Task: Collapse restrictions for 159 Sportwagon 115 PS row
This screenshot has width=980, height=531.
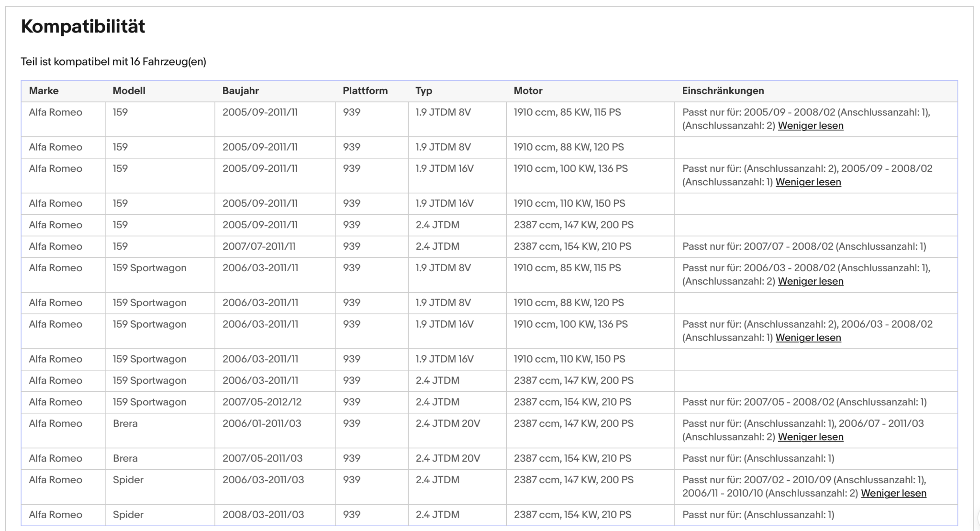Action: pyautogui.click(x=811, y=281)
